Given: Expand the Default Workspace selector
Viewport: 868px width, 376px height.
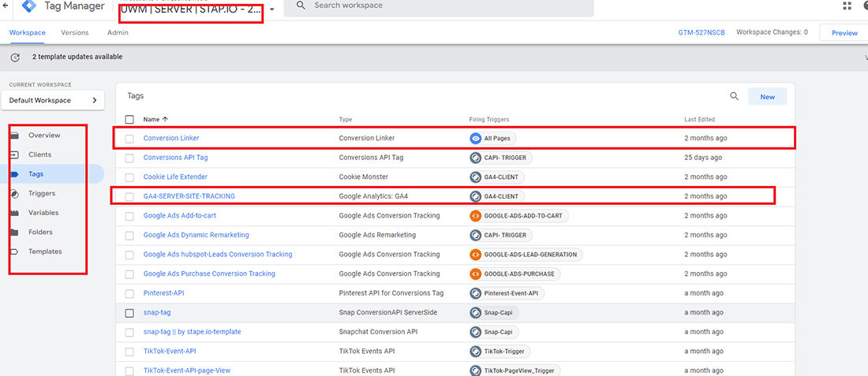Looking at the screenshot, I should (53, 100).
